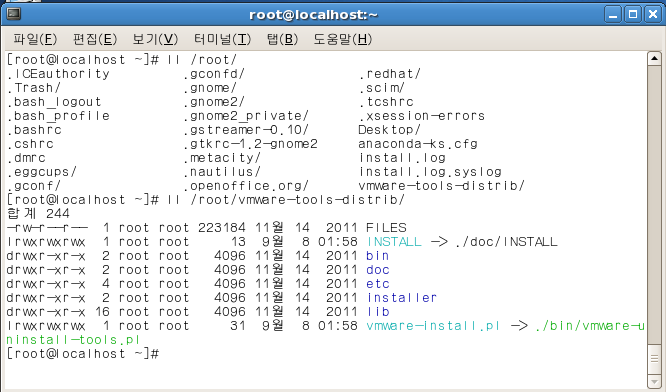This screenshot has height=392, width=666.
Task: Click the install.log entry
Action: 402,158
